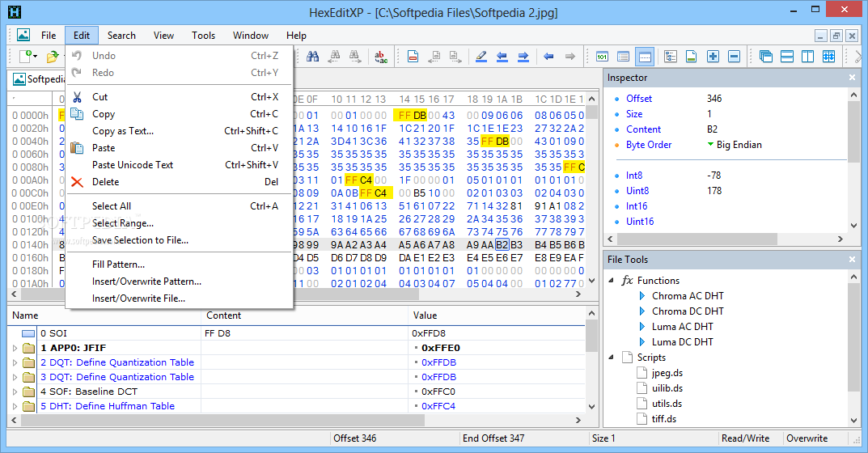
Task: Open the Window menu
Action: 250,35
